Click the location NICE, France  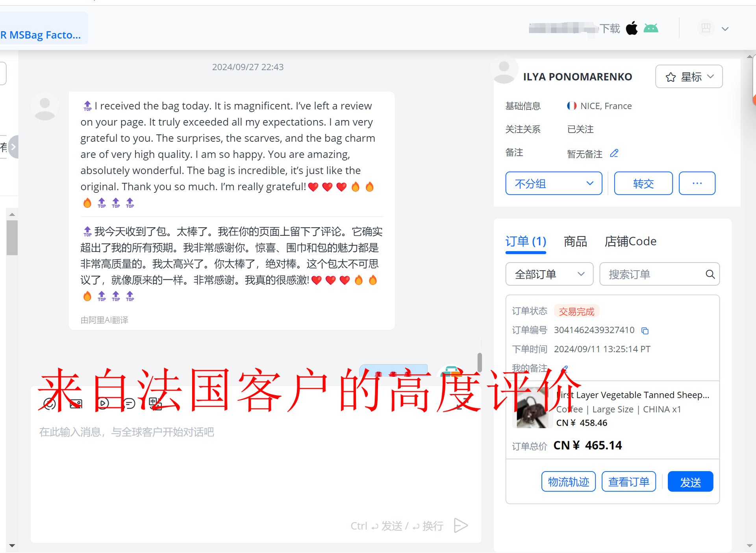606,106
